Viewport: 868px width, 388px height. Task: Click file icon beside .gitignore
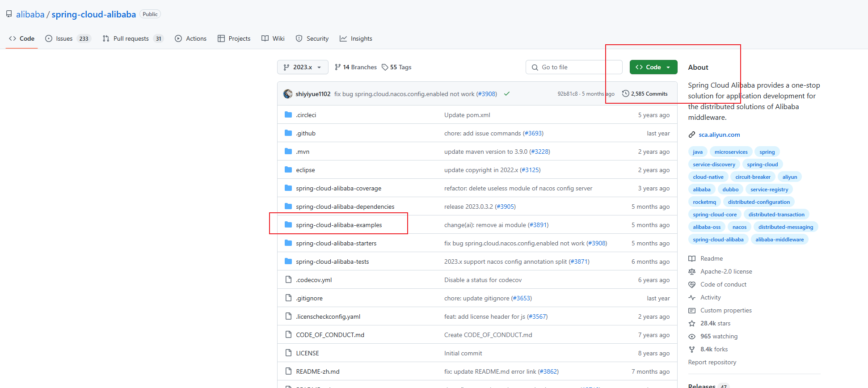click(x=288, y=298)
